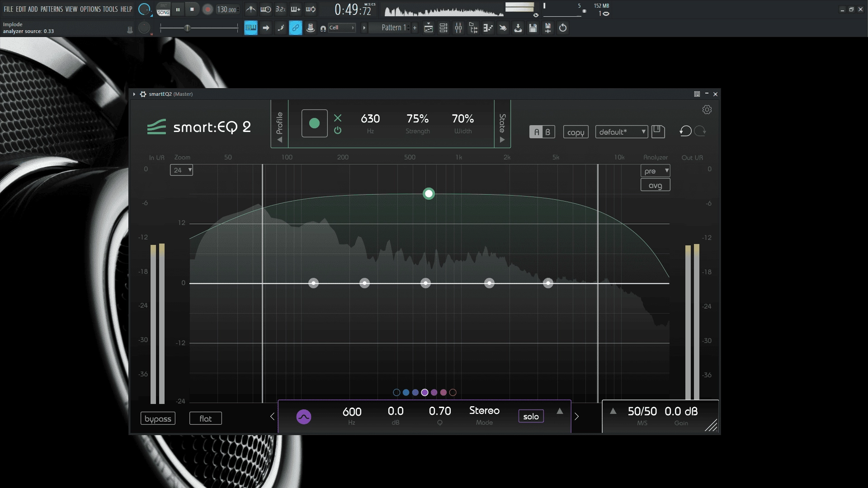
Task: Save preset with floppy icon
Action: [658, 131]
